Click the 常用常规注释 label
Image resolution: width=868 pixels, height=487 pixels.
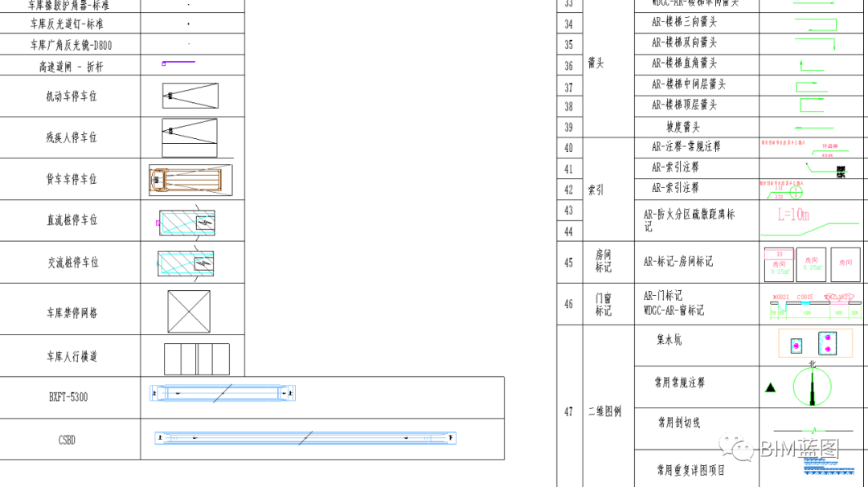tap(680, 382)
